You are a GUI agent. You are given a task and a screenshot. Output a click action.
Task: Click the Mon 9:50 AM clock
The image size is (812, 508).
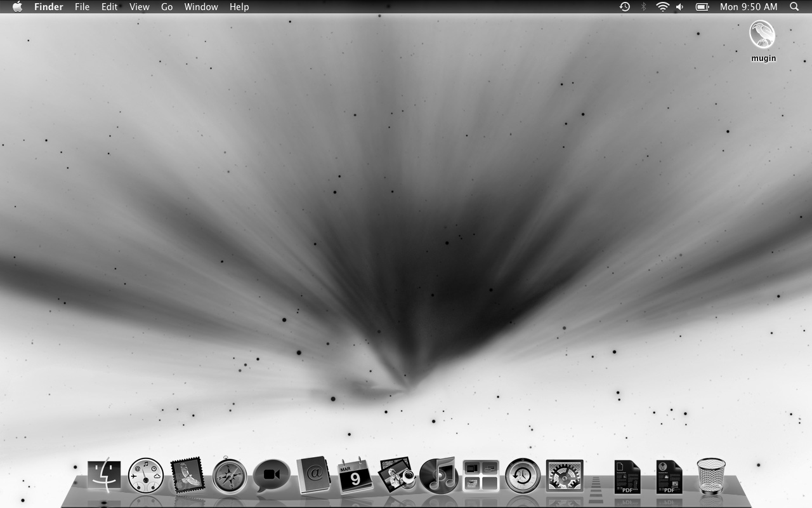point(749,7)
